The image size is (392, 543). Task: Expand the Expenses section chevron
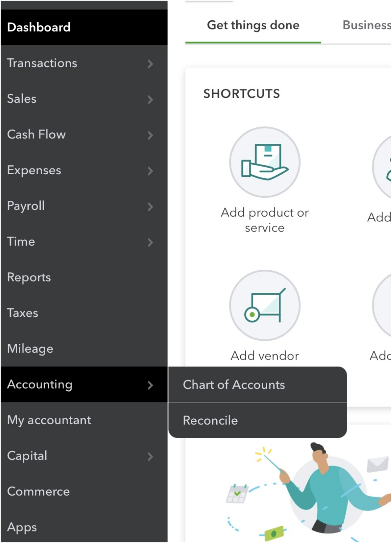pos(151,171)
